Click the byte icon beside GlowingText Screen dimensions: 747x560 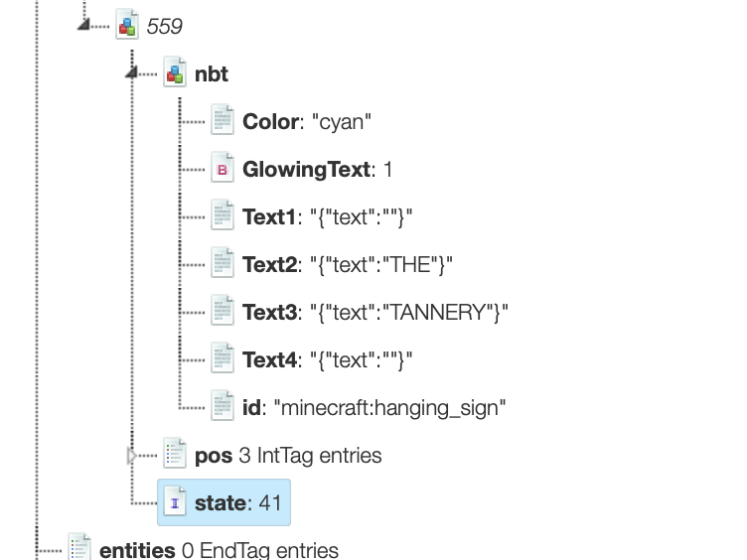coord(223,170)
